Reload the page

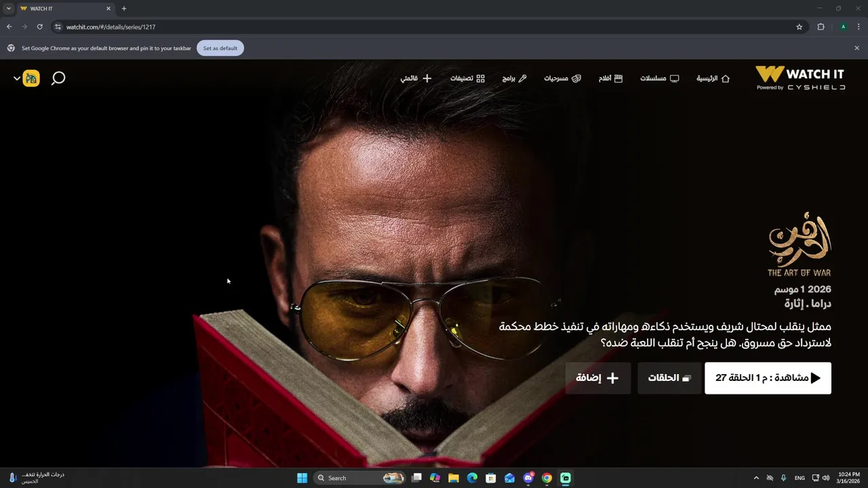point(39,27)
